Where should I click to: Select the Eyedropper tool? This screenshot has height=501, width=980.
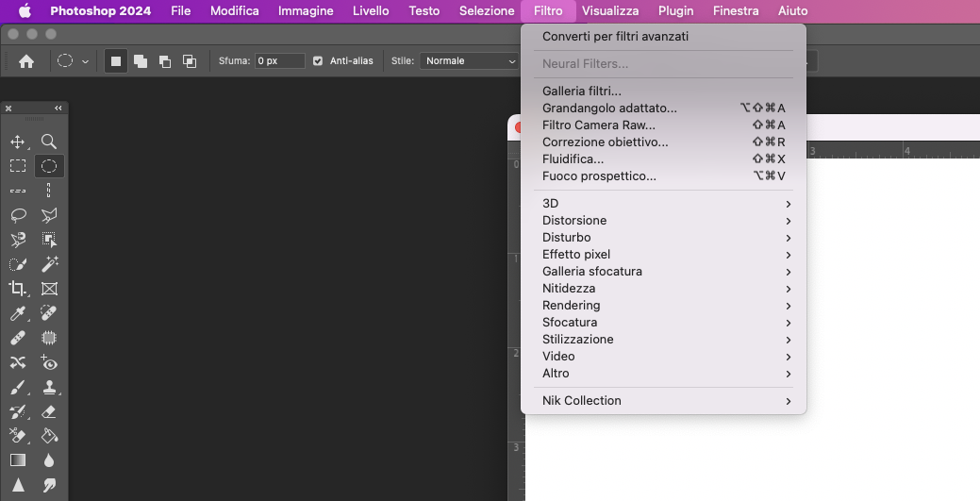[18, 312]
